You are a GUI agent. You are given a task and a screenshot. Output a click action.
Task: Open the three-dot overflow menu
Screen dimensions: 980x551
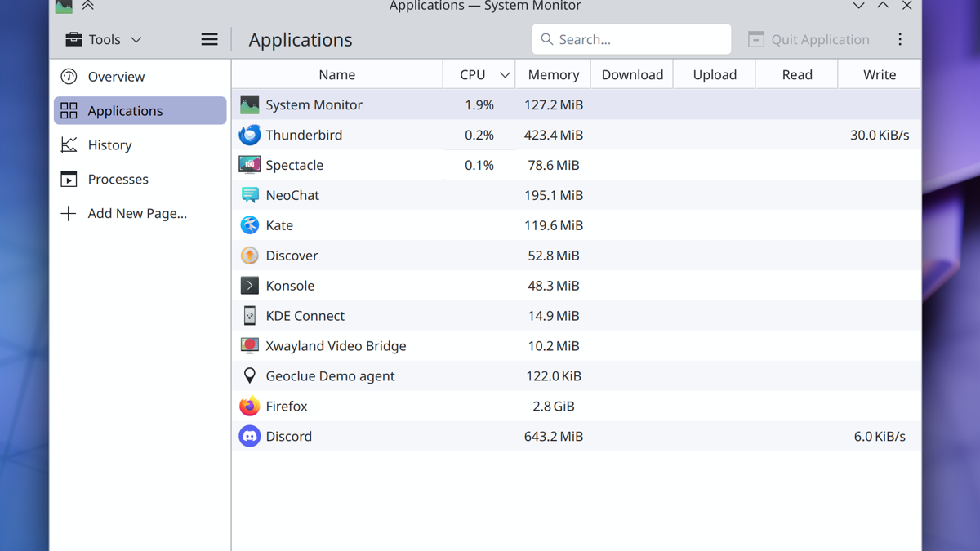tap(900, 39)
